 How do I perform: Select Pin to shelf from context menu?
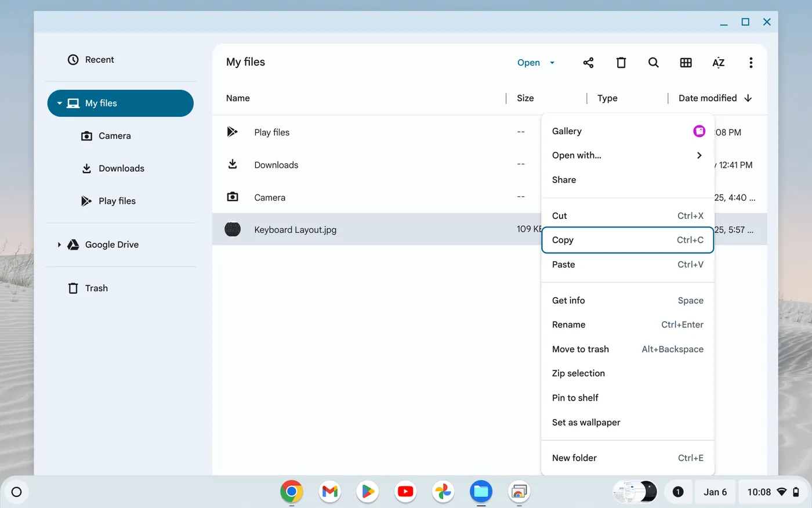click(x=628, y=398)
